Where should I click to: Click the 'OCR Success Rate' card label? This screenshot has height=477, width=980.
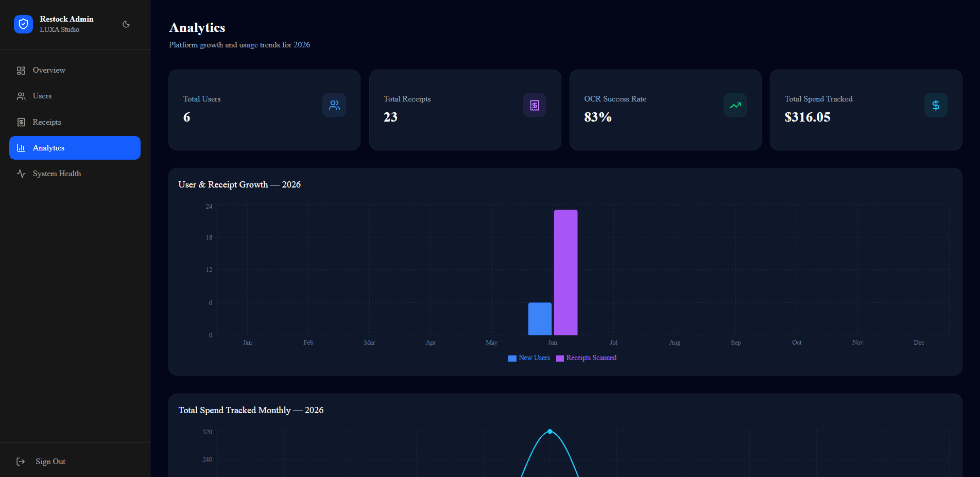point(615,99)
